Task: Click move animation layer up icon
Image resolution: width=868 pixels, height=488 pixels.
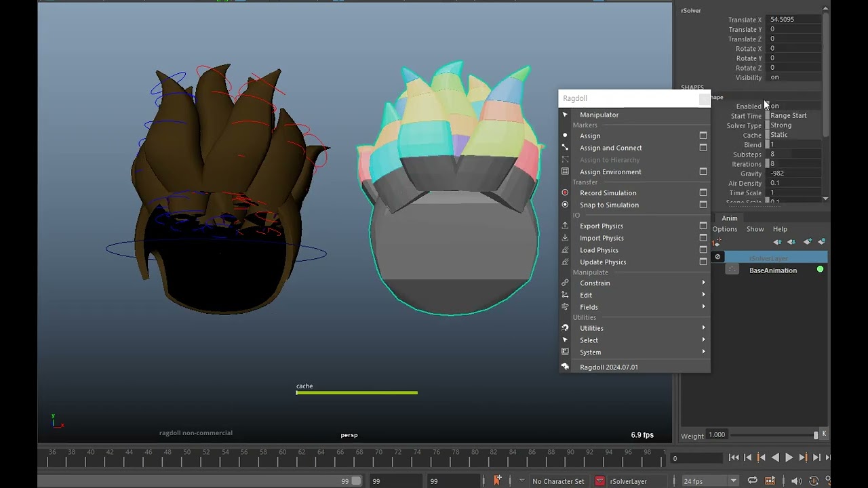Action: point(777,242)
